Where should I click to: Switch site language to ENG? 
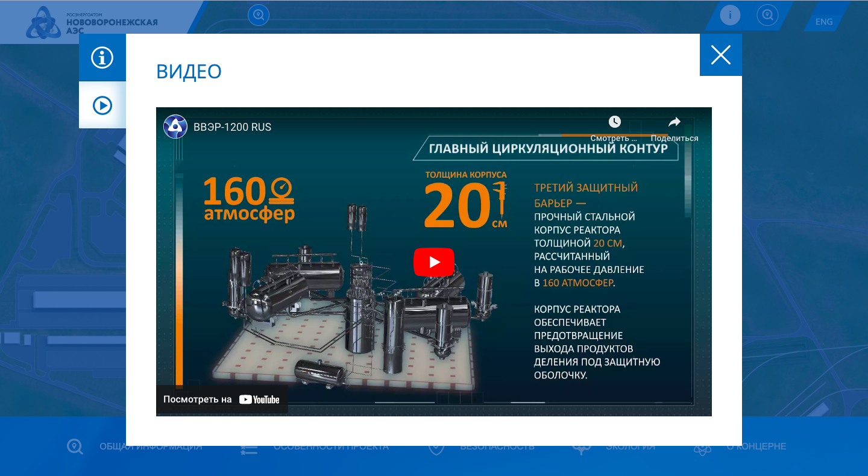coord(823,22)
